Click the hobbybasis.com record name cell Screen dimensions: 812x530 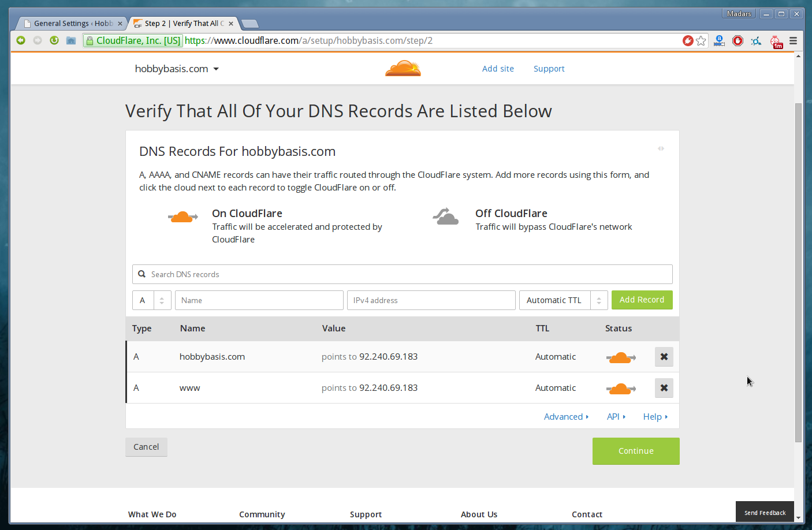pyautogui.click(x=212, y=357)
